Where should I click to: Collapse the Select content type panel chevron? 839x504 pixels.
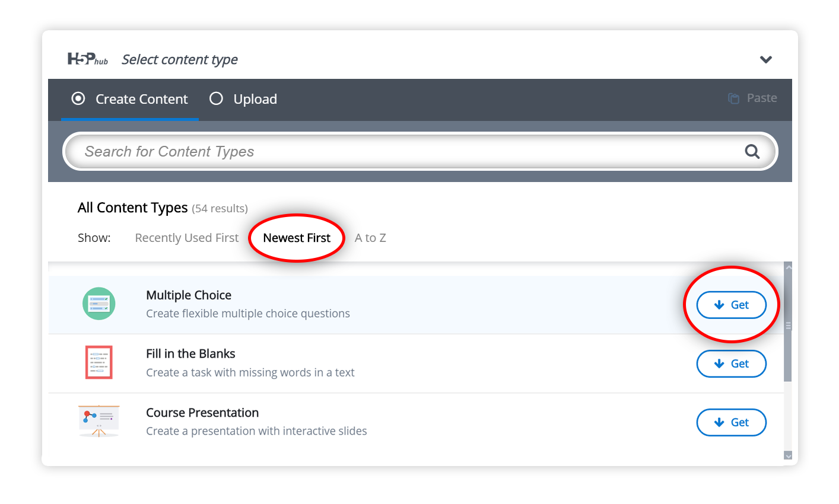[x=765, y=59]
